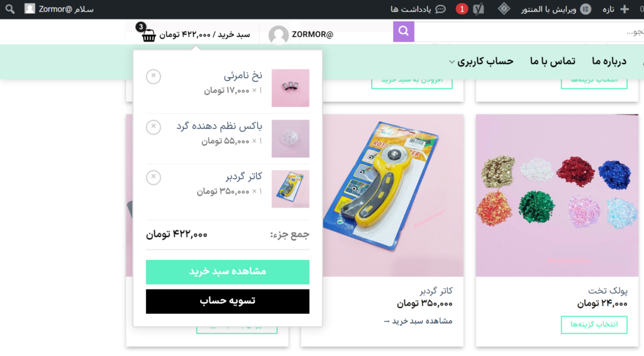The width and height of the screenshot is (644, 356).
Task: Click the red notification badge showing 1
Action: (x=462, y=9)
